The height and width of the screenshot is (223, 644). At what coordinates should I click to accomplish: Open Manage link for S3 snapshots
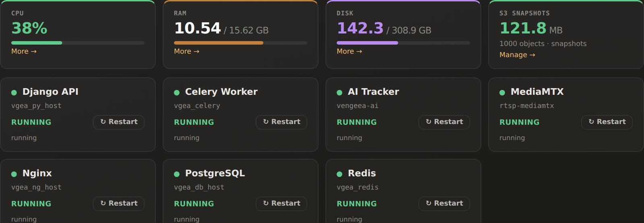[517, 55]
